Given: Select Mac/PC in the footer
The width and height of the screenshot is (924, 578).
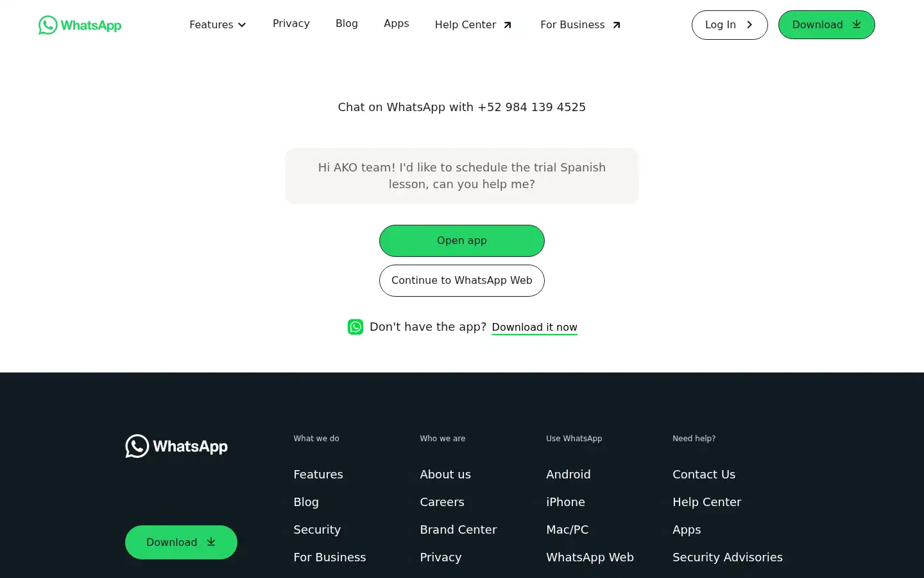Looking at the screenshot, I should pos(567,530).
